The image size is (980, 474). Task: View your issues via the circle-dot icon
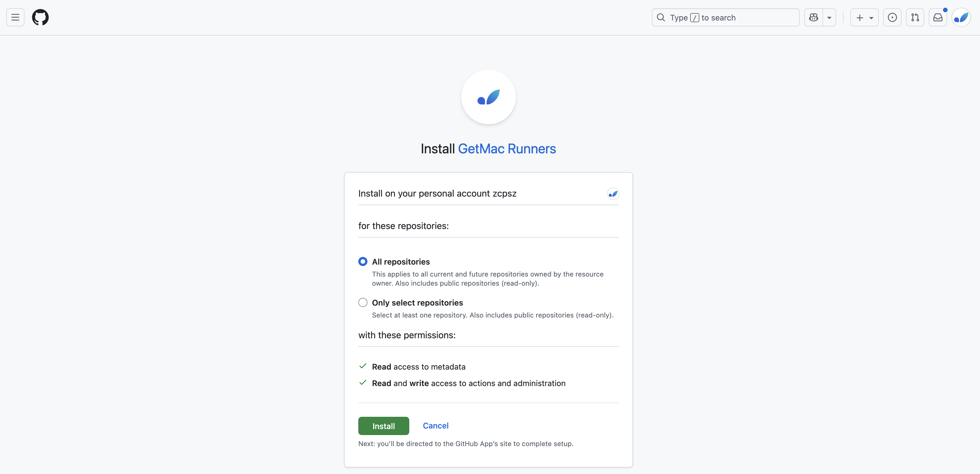tap(892, 17)
